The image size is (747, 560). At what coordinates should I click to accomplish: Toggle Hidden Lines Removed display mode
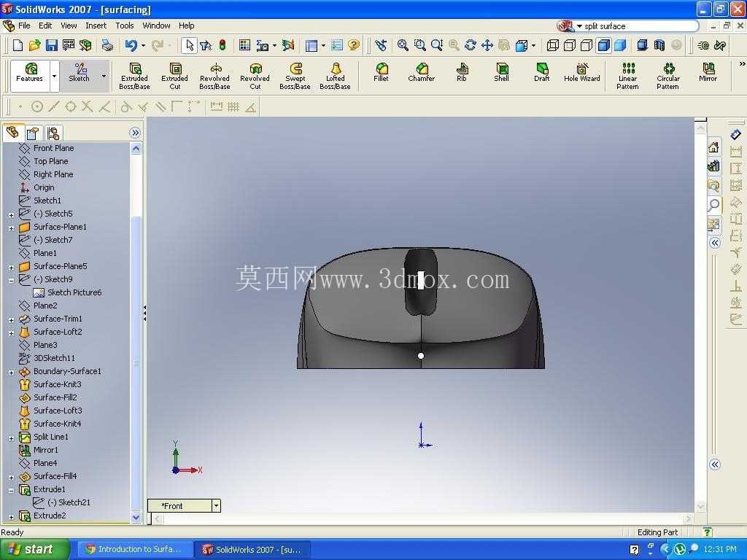click(587, 45)
